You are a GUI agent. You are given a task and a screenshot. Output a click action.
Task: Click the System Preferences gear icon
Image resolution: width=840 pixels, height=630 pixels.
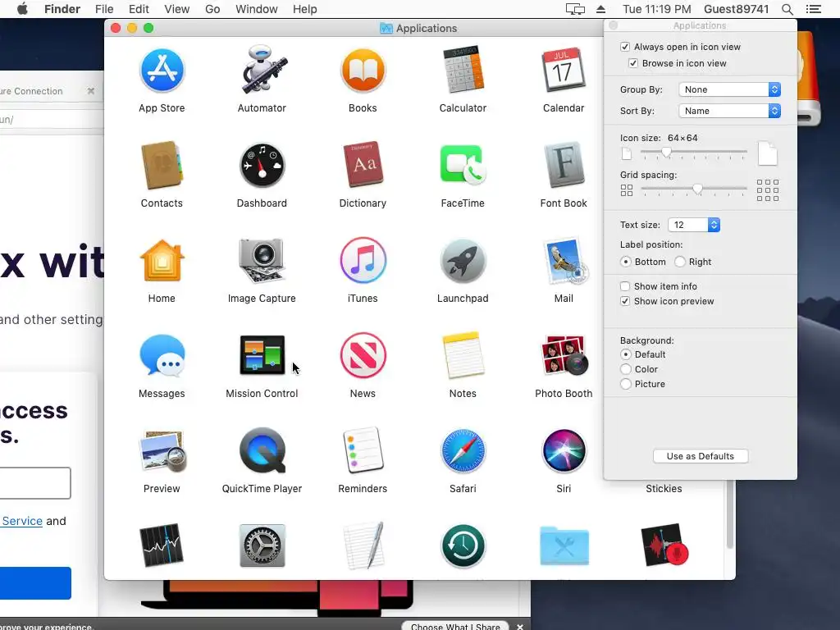click(x=262, y=546)
